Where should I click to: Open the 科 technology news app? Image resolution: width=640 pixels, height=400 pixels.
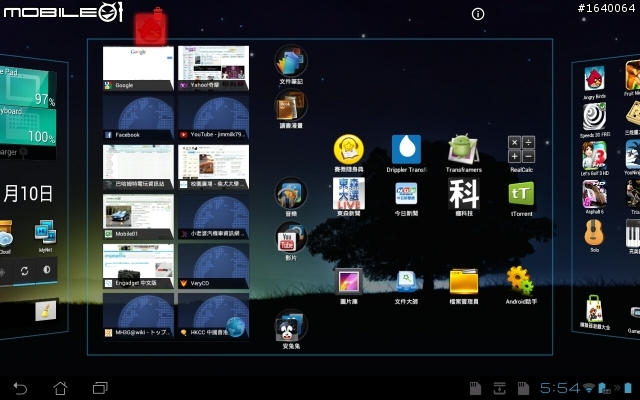pos(464,193)
